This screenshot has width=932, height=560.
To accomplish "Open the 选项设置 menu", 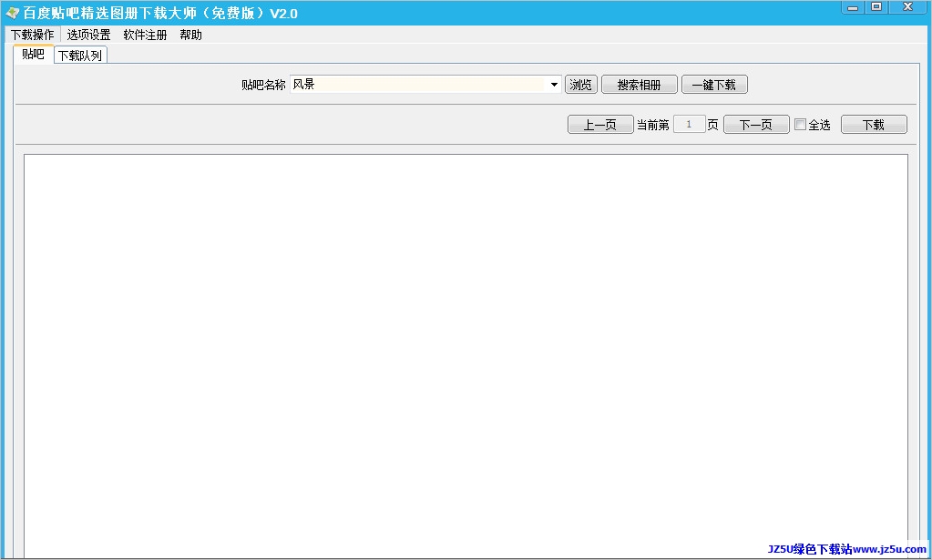I will (x=88, y=35).
